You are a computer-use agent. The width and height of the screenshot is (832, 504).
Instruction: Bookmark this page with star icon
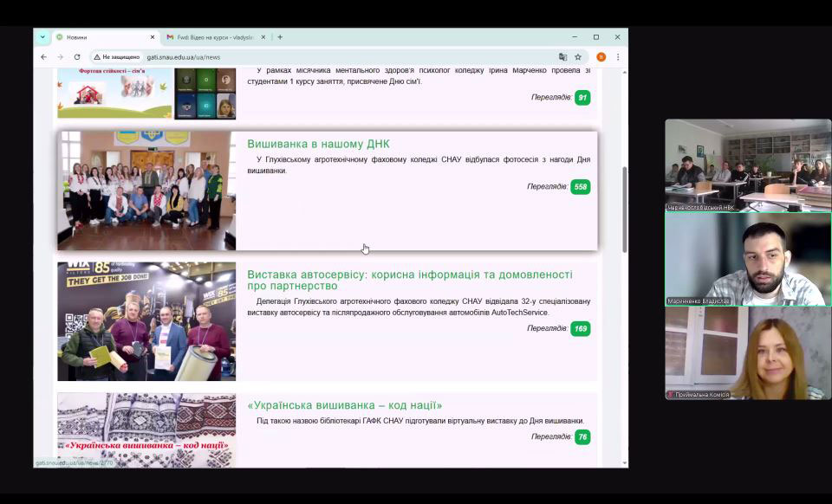[578, 56]
